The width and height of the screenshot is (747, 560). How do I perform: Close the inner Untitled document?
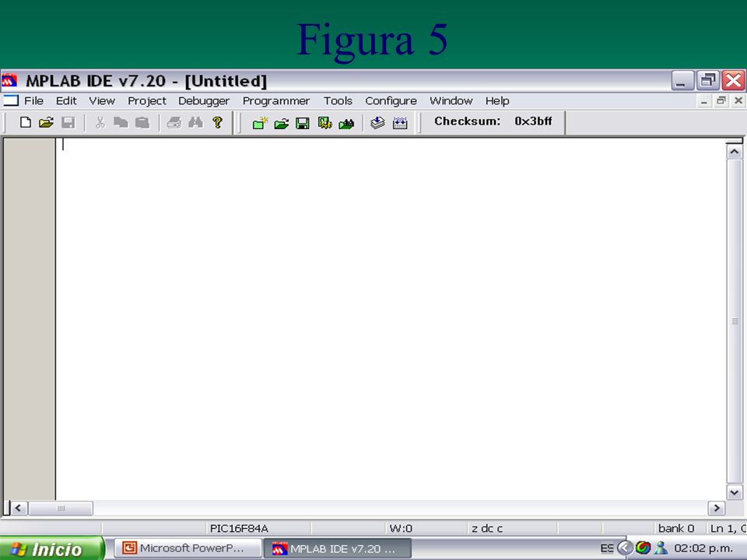coord(738,101)
